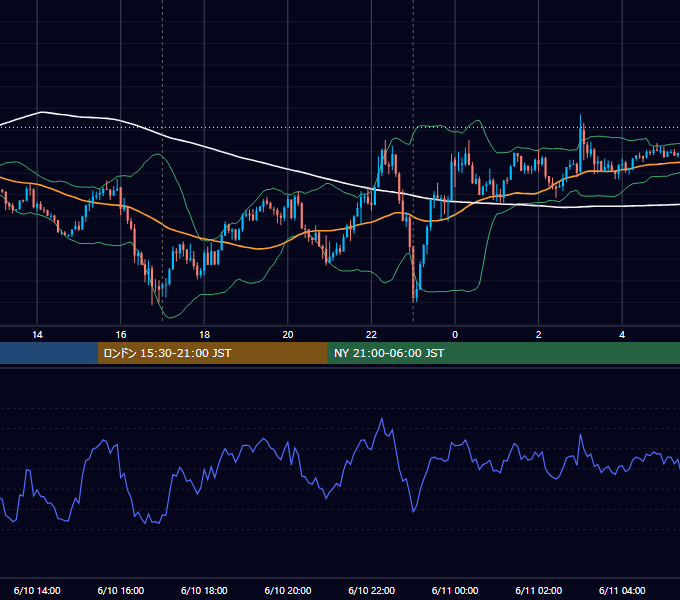Click the 18 hour label on price chart axis
Screen dimensions: 680x600
(x=204, y=335)
